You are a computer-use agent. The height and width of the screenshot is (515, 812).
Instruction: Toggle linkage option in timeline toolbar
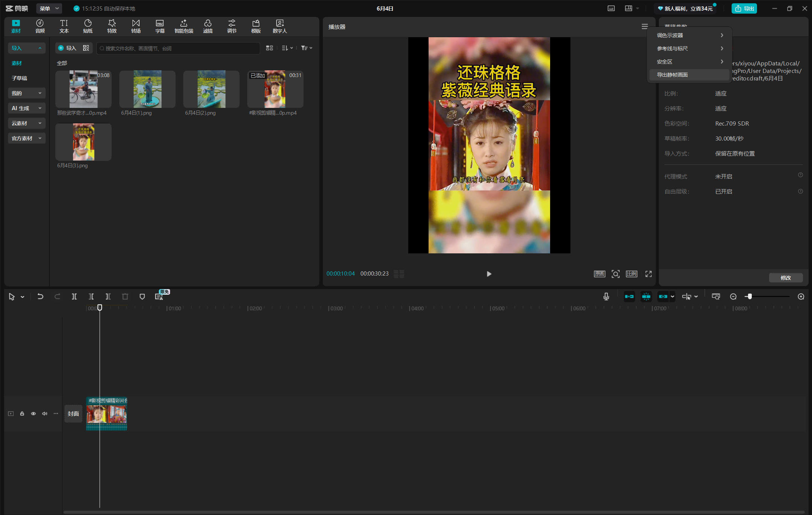click(663, 297)
